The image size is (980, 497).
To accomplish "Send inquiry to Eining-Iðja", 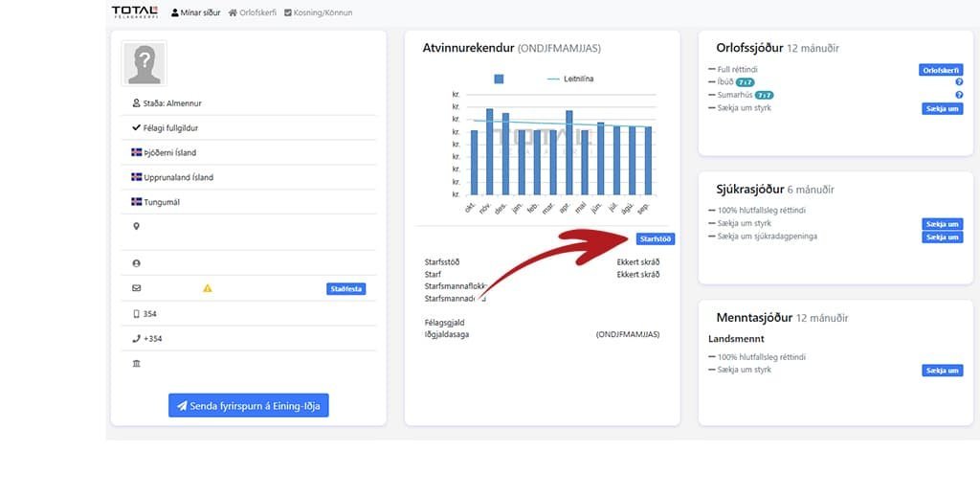I will tap(248, 406).
